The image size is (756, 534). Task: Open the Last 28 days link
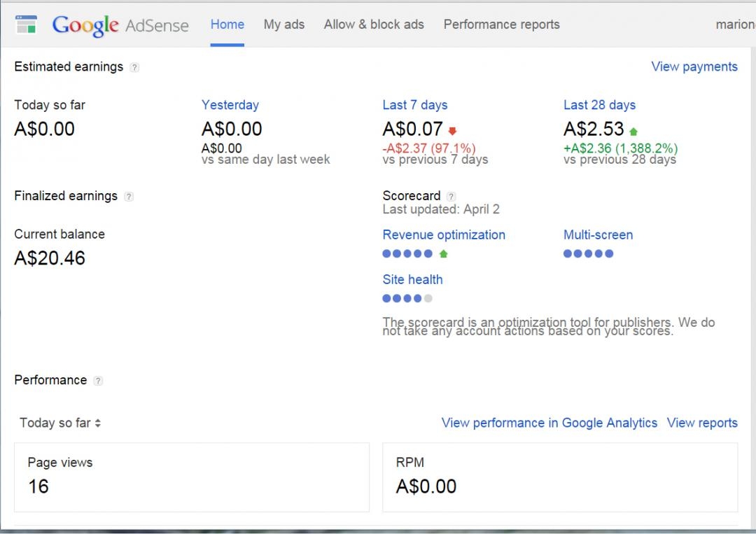coord(599,105)
